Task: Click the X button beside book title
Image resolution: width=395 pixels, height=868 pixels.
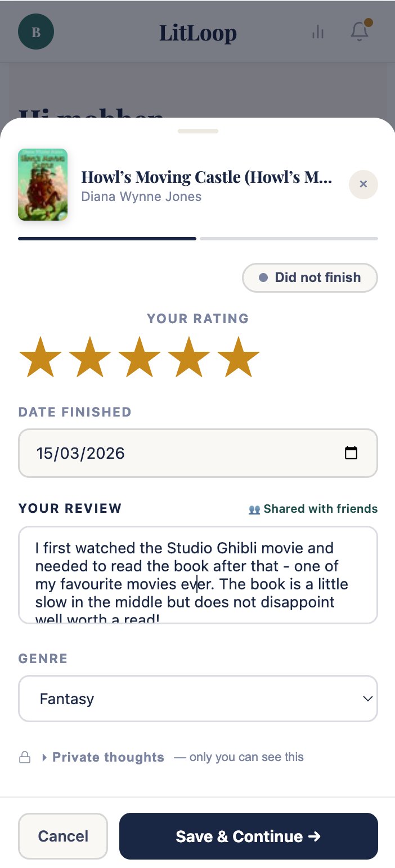Action: [363, 185]
